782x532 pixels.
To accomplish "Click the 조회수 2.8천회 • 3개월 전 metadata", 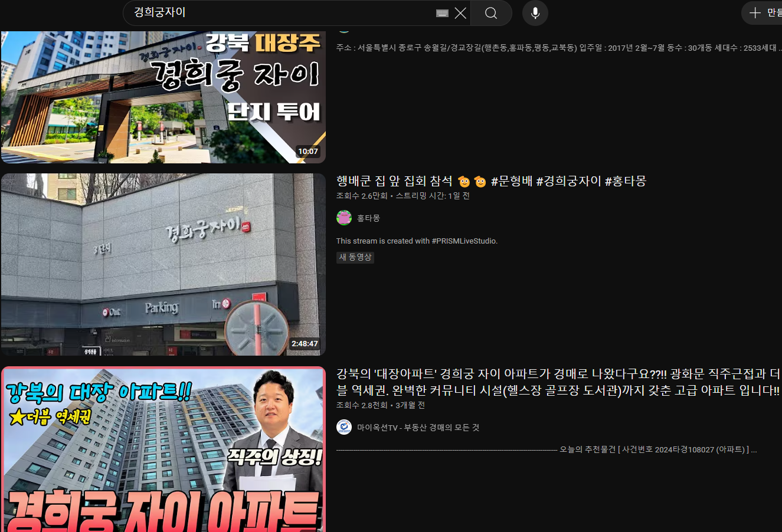I will pos(381,405).
